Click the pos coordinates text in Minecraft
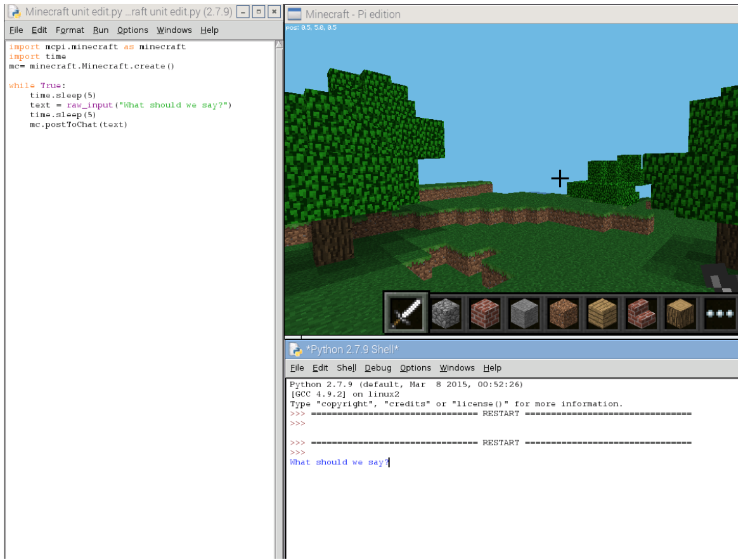This screenshot has width=743, height=560. click(311, 27)
